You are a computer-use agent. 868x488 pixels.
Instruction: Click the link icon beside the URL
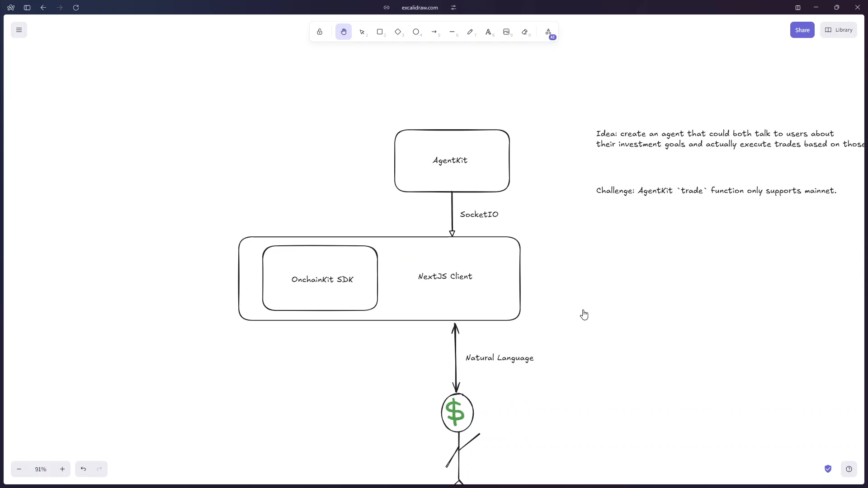pos(387,7)
